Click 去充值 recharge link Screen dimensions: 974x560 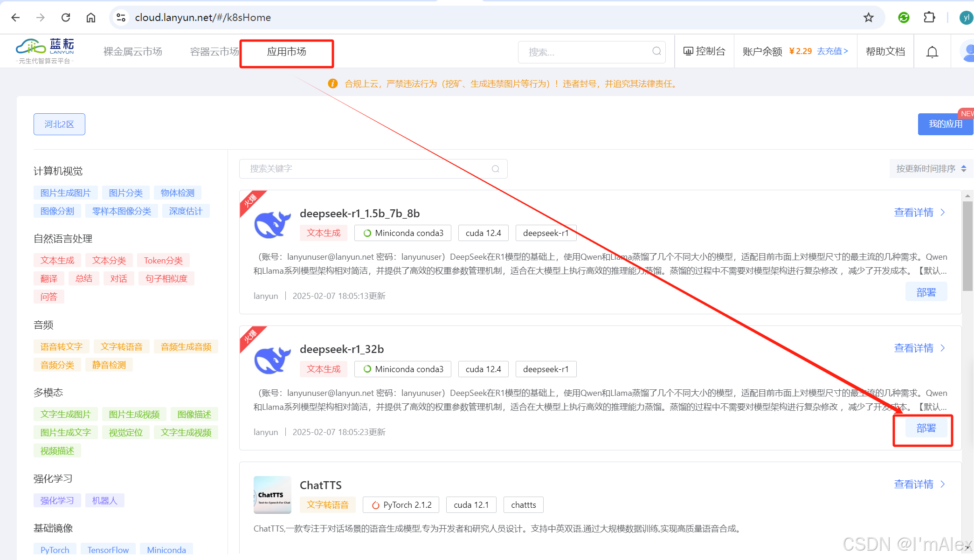point(832,51)
